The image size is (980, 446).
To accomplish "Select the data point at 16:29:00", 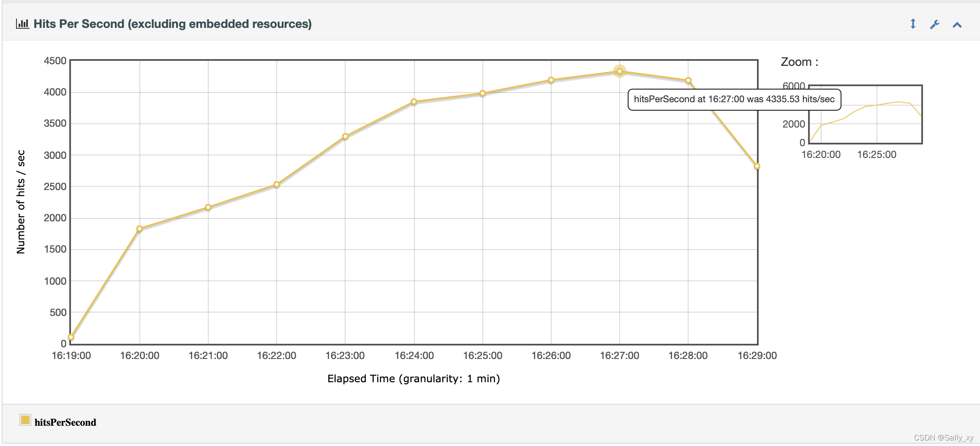I will (x=757, y=166).
